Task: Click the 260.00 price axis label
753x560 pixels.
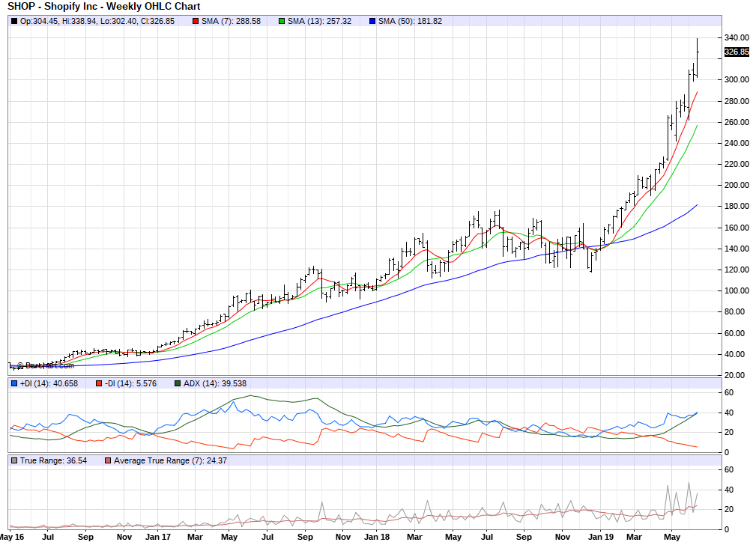Action: click(x=737, y=122)
